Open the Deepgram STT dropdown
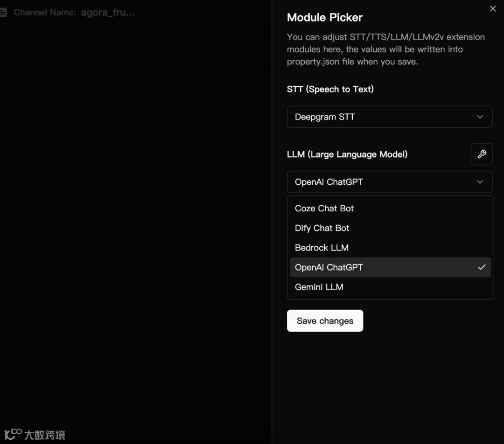Viewport: 504px width, 444px height. tap(390, 117)
